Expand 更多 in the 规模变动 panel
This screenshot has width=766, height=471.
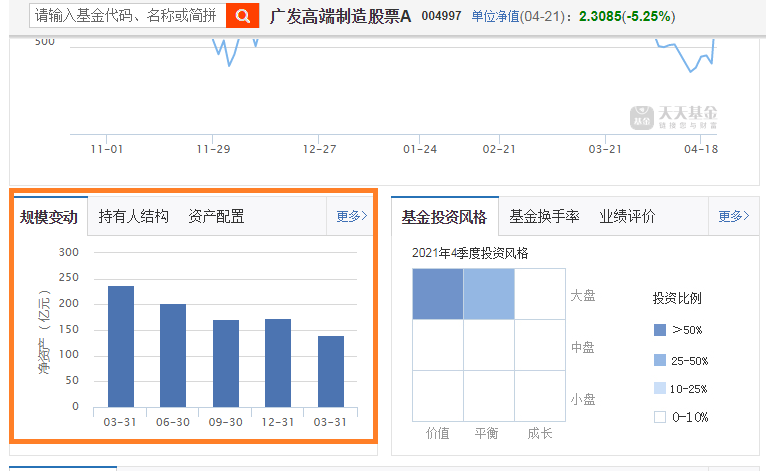pos(351,216)
